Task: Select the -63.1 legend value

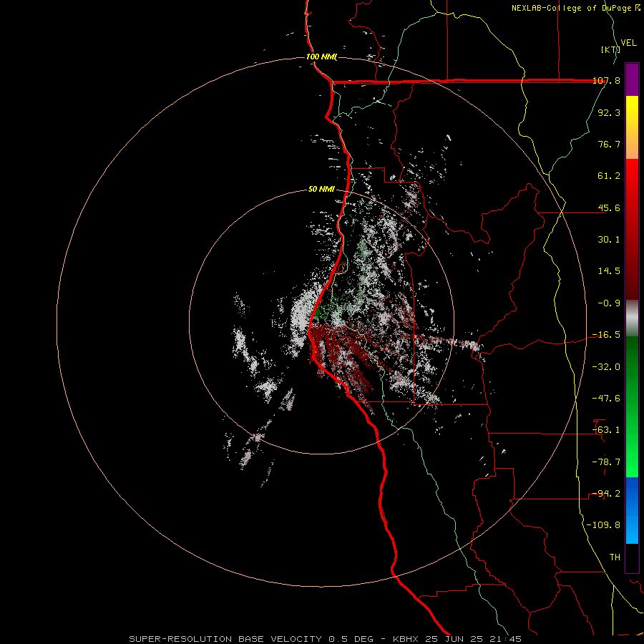Action: (606, 430)
